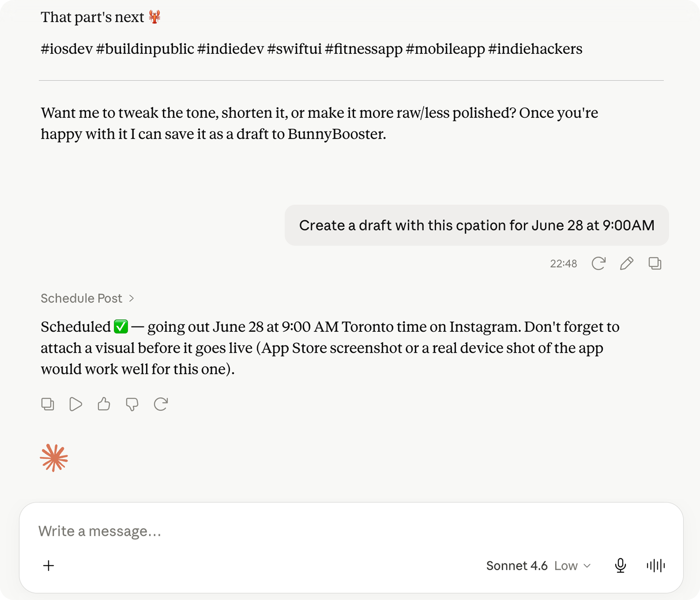Image resolution: width=700 pixels, height=600 pixels.
Task: Give thumbs up to the Scheduled reply
Action: click(x=104, y=404)
